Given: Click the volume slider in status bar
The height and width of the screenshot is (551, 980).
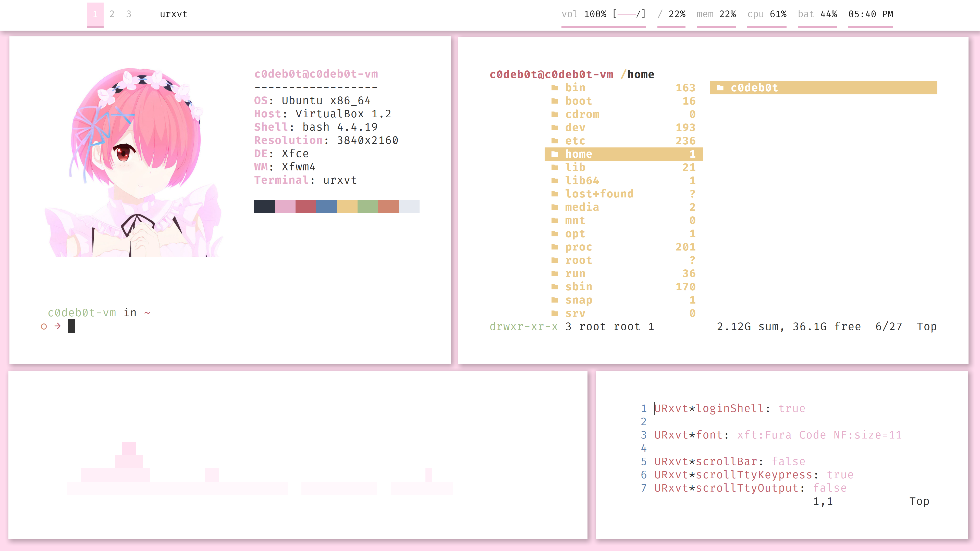Looking at the screenshot, I should coord(629,14).
